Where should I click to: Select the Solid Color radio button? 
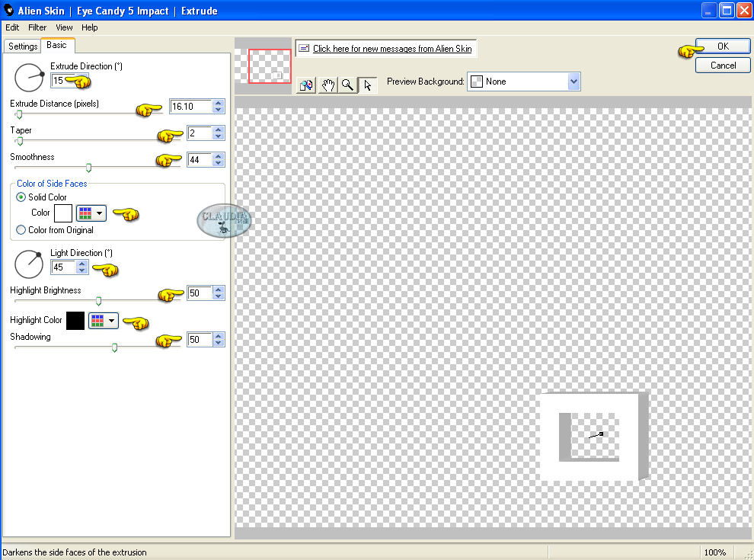click(x=21, y=197)
